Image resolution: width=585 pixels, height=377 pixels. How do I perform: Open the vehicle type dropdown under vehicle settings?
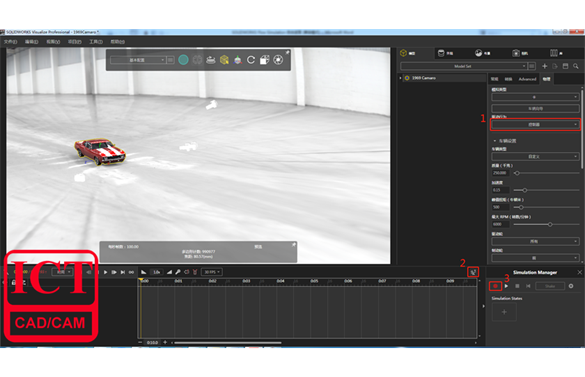click(x=535, y=156)
